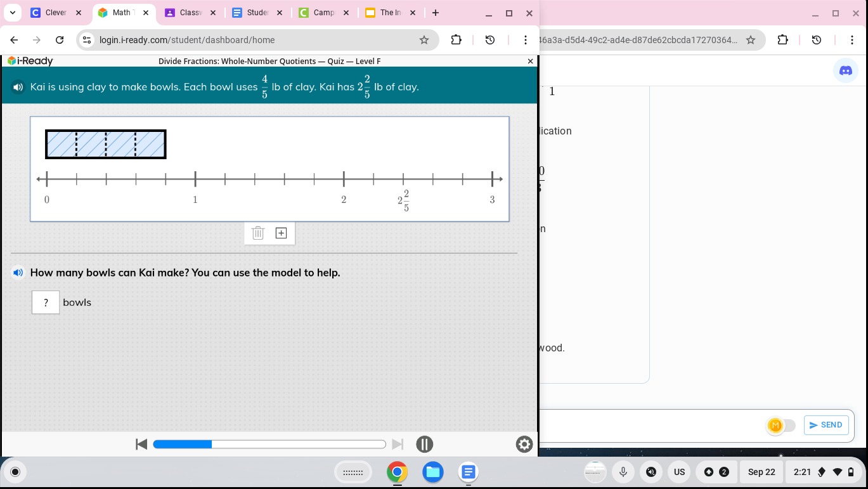The image size is (868, 489).
Task: Reload the i-Ready page
Action: [60, 40]
